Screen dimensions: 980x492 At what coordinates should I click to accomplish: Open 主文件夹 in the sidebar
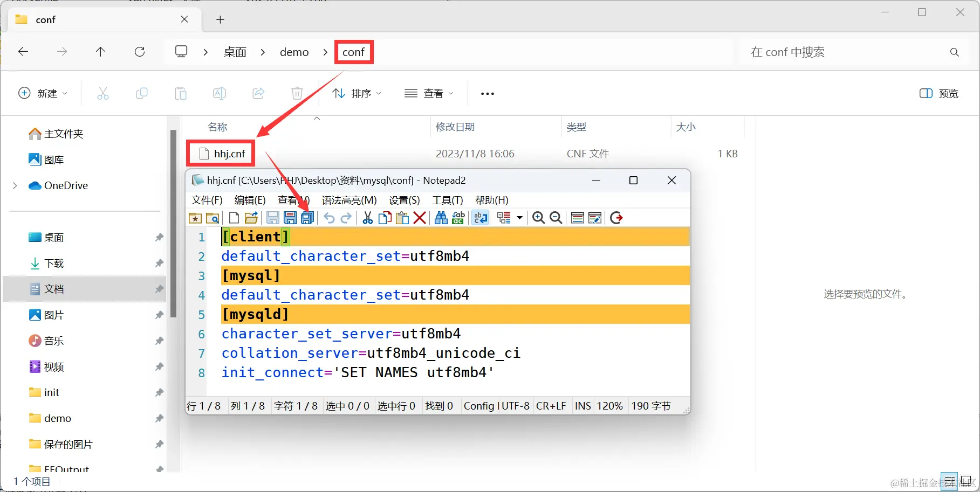point(56,134)
